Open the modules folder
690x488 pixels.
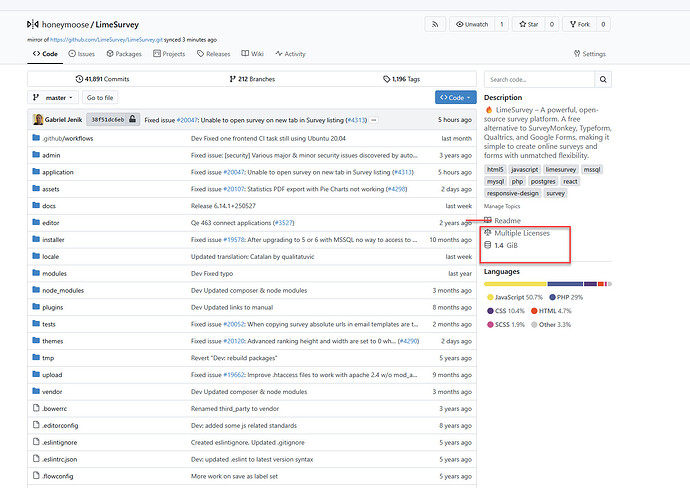pyautogui.click(x=55, y=274)
